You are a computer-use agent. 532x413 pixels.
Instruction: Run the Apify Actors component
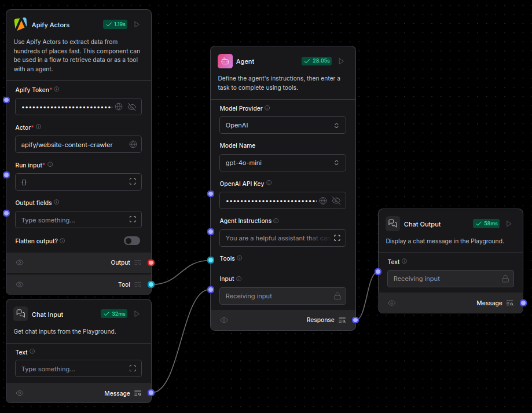137,24
